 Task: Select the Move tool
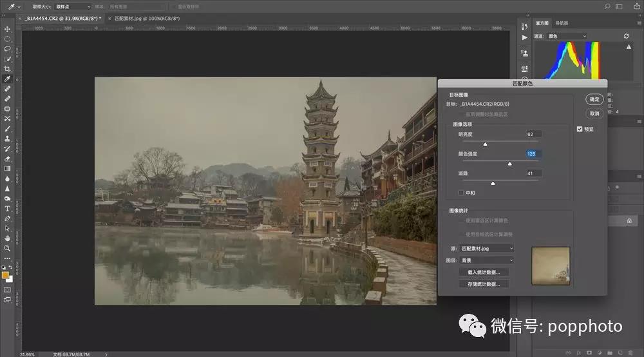(x=7, y=29)
